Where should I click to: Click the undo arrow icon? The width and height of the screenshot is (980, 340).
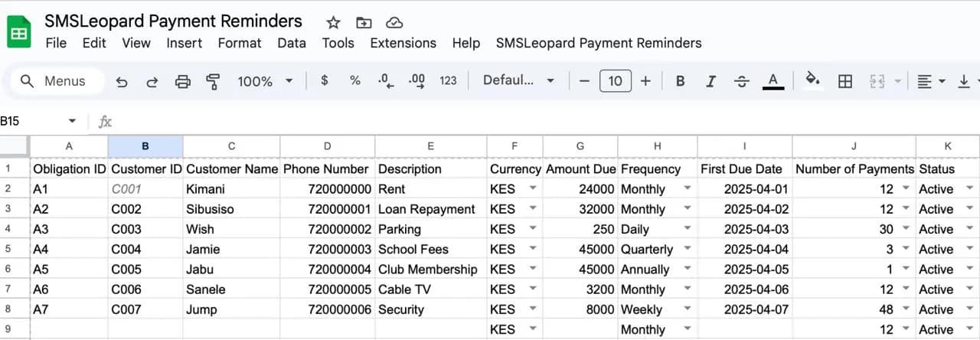[x=121, y=81]
